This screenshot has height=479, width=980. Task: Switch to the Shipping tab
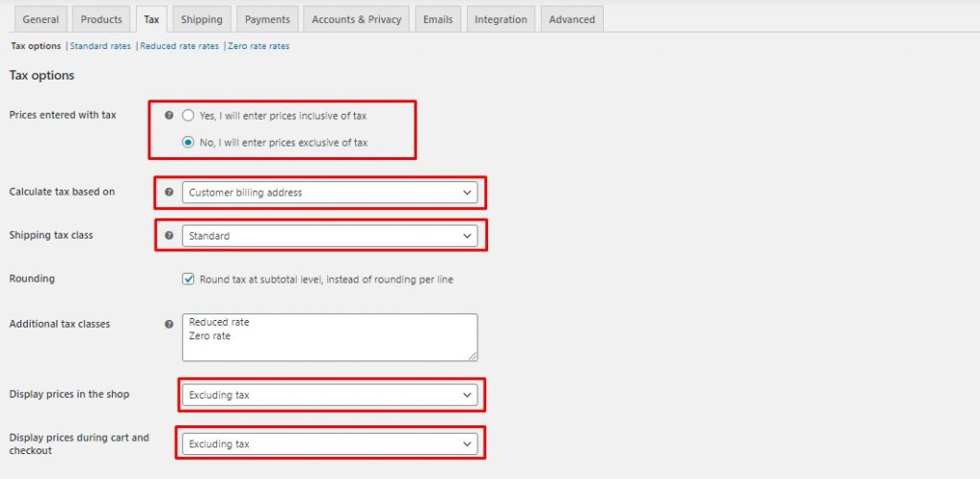coord(202,19)
